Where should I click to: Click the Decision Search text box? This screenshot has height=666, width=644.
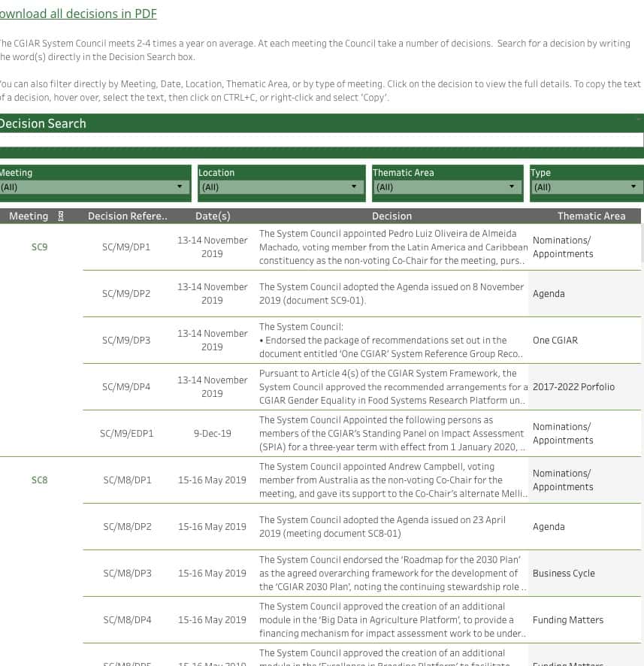321,140
